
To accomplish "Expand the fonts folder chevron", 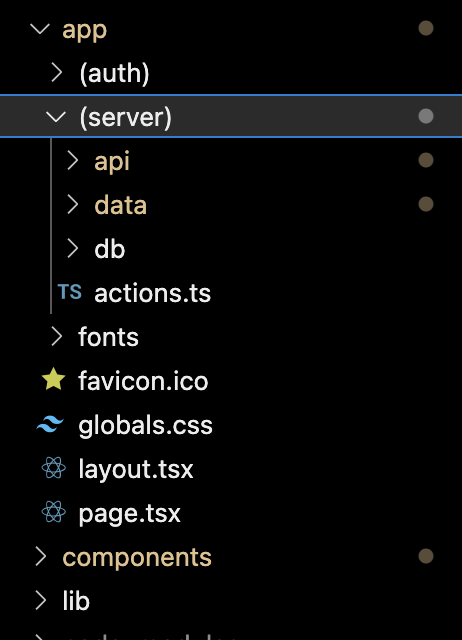I will point(57,337).
